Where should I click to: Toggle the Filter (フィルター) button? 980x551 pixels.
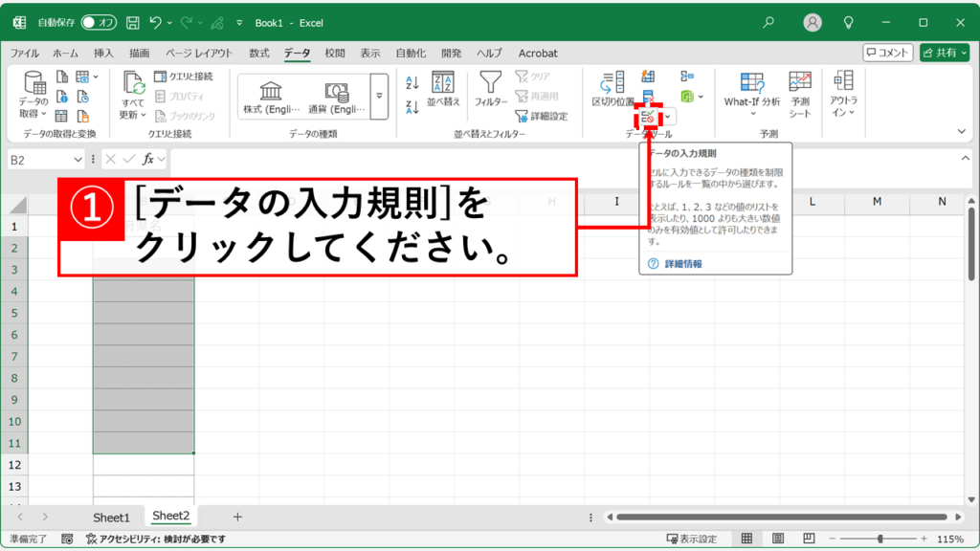(x=491, y=89)
